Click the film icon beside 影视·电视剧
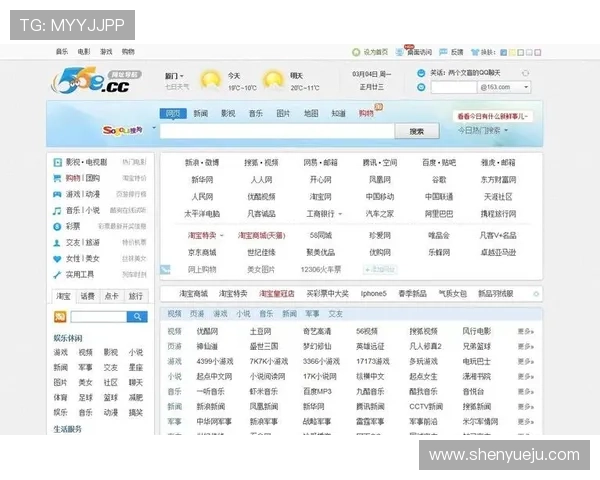600x480 pixels. pyautogui.click(x=57, y=162)
